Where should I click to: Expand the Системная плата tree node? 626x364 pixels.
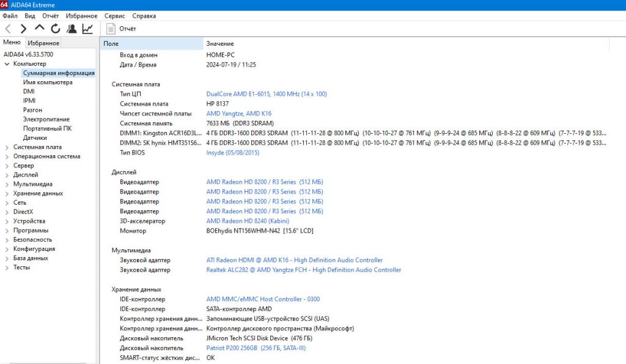[x=7, y=147]
